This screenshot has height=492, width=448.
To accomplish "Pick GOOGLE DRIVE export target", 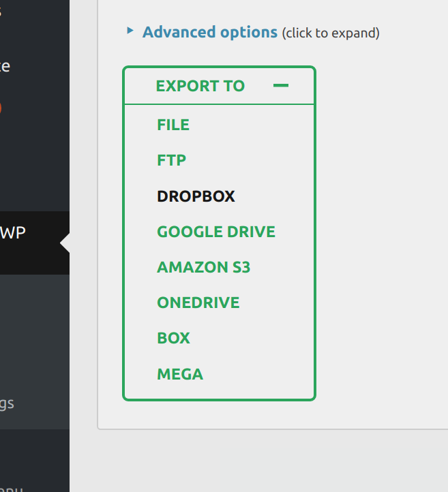I will pyautogui.click(x=216, y=232).
